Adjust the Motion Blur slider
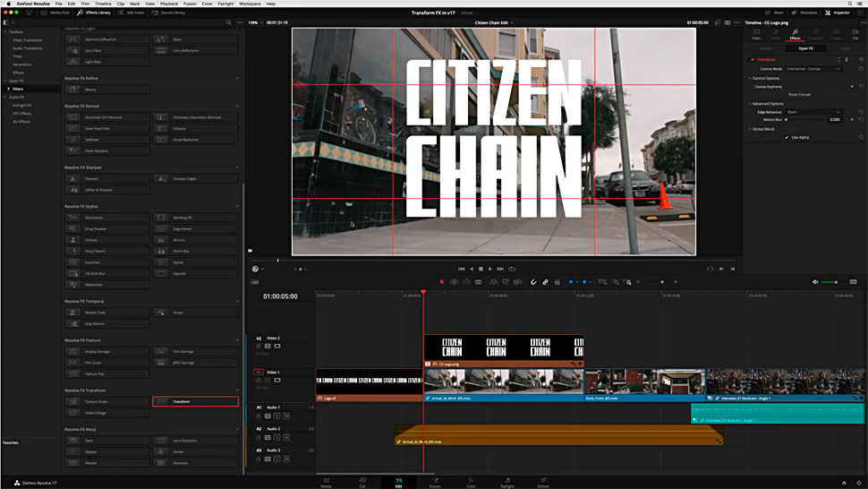Image resolution: width=868 pixels, height=489 pixels. click(x=805, y=120)
